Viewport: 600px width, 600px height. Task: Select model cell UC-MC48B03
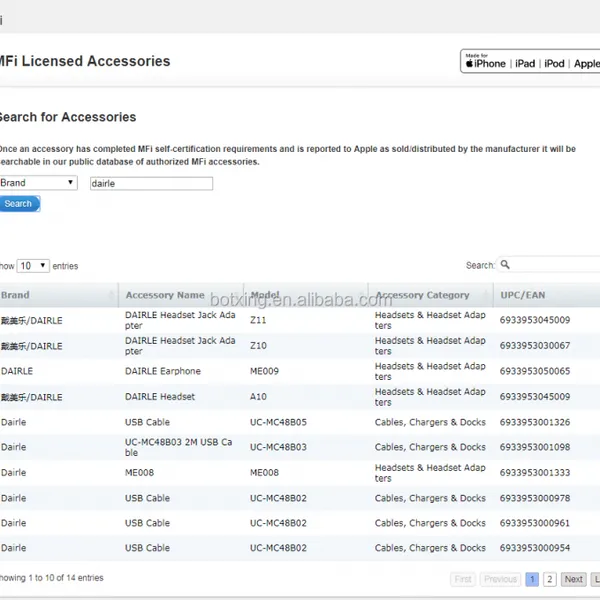click(278, 447)
